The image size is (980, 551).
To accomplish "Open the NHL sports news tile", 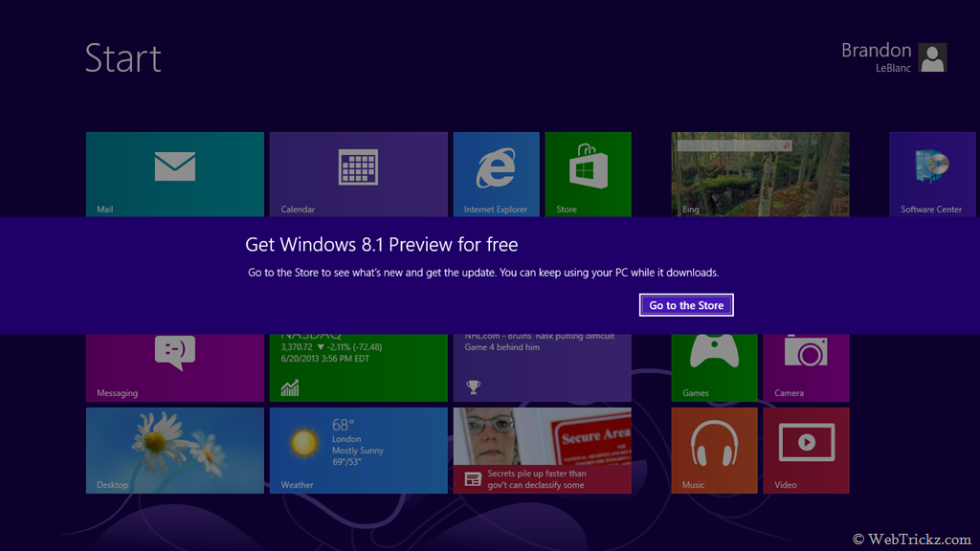I will [x=543, y=368].
